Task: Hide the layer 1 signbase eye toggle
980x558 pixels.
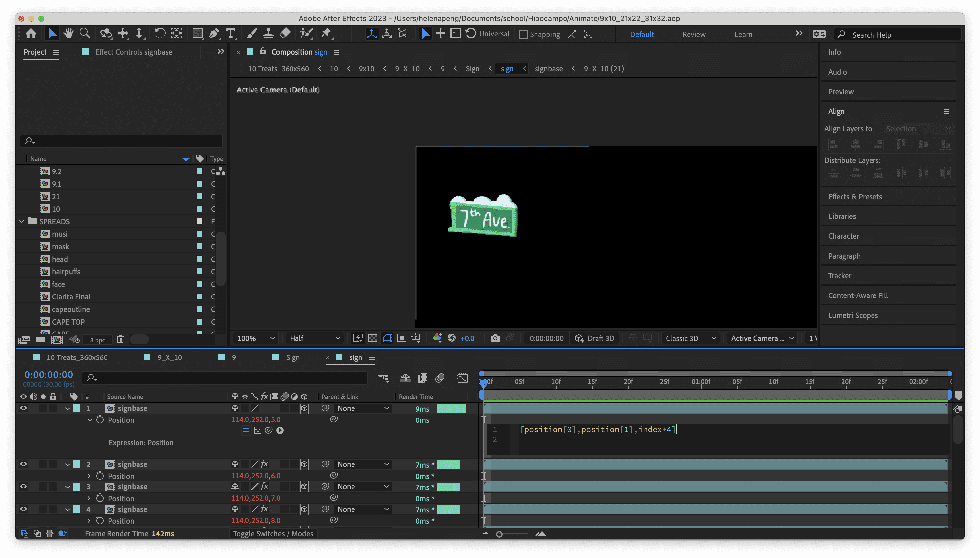Action: coord(23,408)
